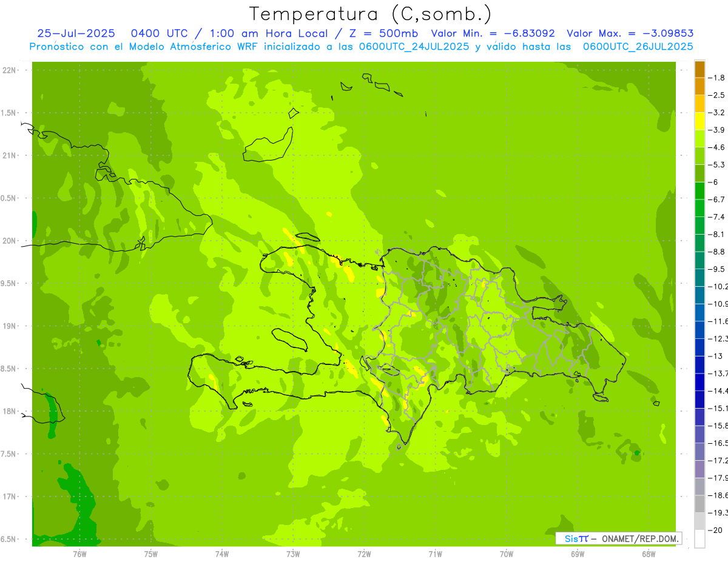Image resolution: width=728 pixels, height=562 pixels.
Task: Click the '0400 UTC' time label
Action: coord(160,33)
